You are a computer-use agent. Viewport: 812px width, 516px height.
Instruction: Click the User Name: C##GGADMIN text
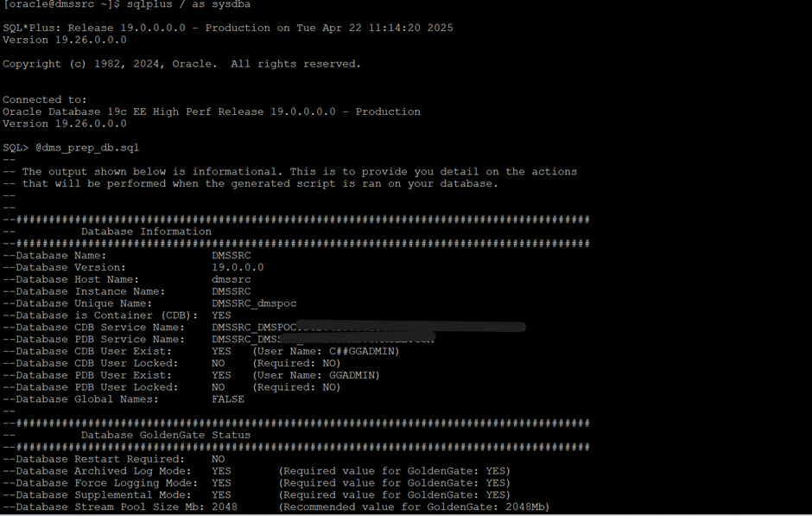pyautogui.click(x=327, y=351)
